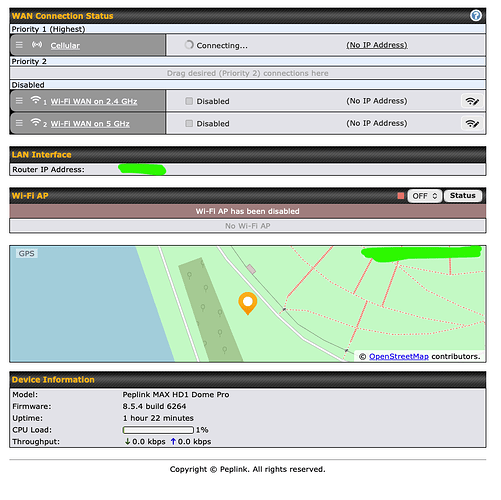Open the WAN Connection Status help icon
501x500 pixels.
tap(476, 15)
